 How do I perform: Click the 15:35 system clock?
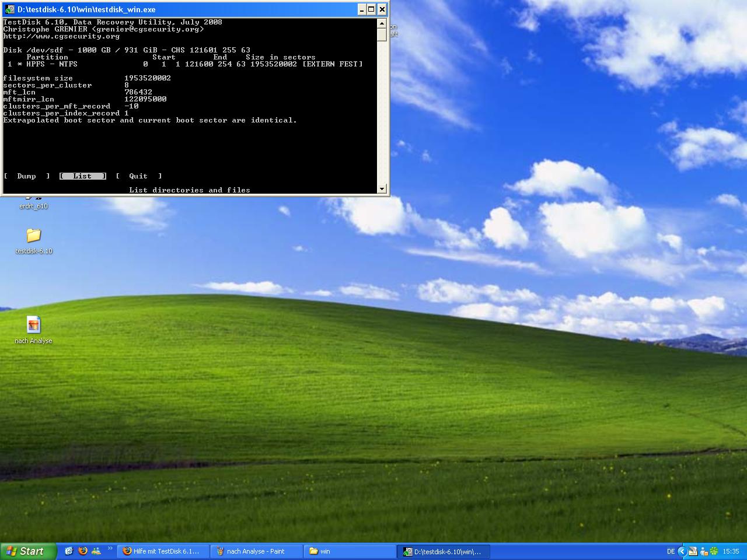731,551
